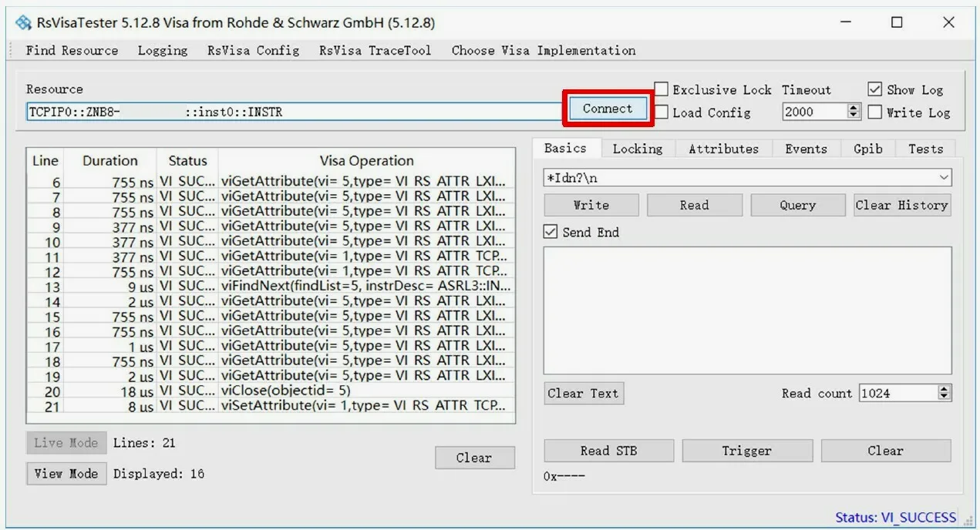Open the Find Resource menu
This screenshot has width=980, height=530.
coord(72,51)
